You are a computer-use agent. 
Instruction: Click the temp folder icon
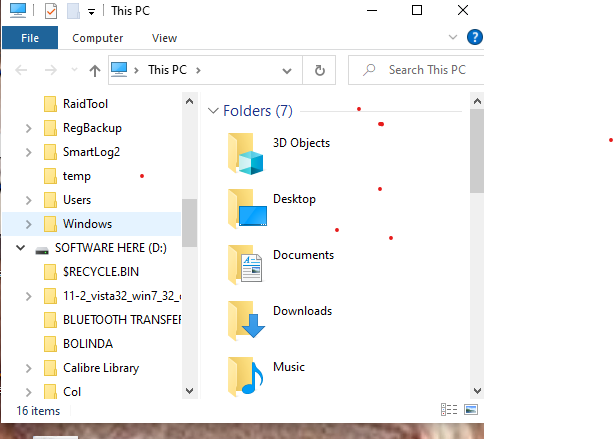[50, 176]
